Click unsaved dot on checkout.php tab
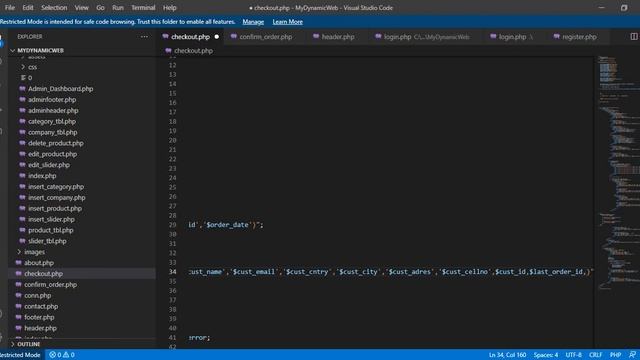 (217, 37)
